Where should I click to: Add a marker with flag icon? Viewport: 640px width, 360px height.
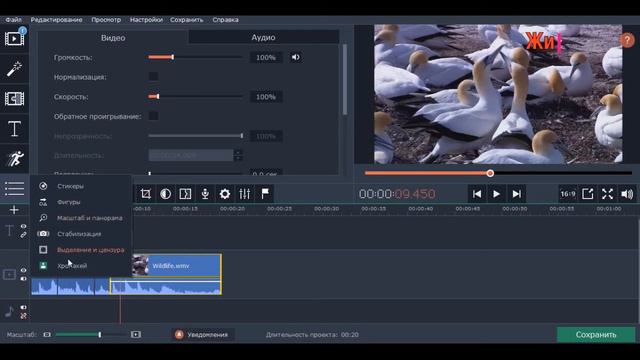pos(265,193)
